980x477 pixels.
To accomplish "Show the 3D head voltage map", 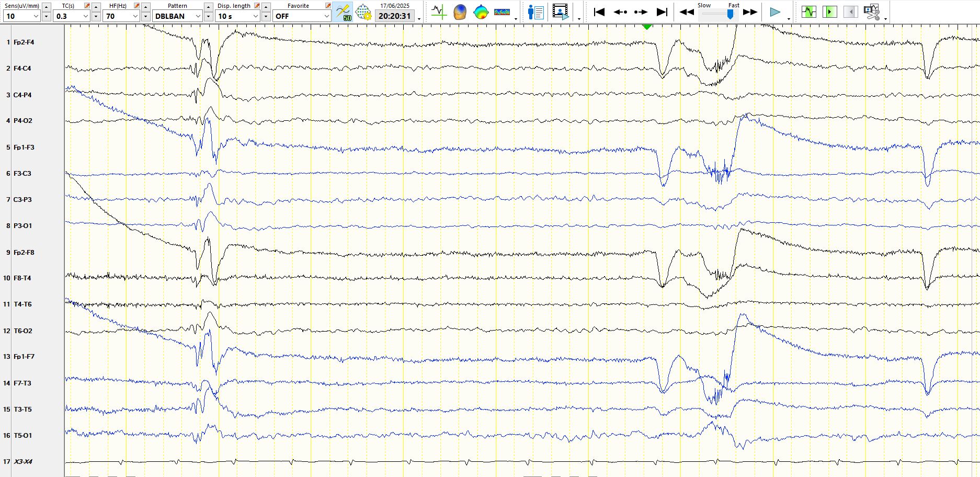I will click(x=460, y=12).
